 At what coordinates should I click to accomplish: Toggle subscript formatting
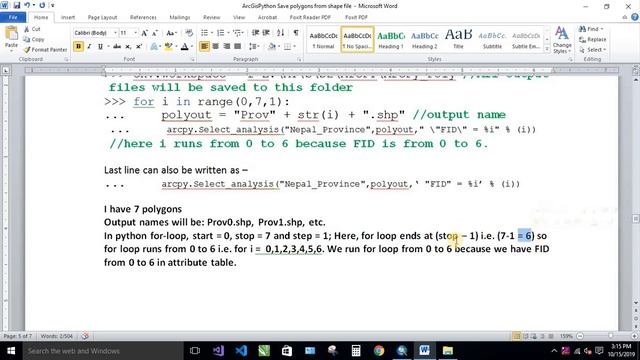[128, 47]
